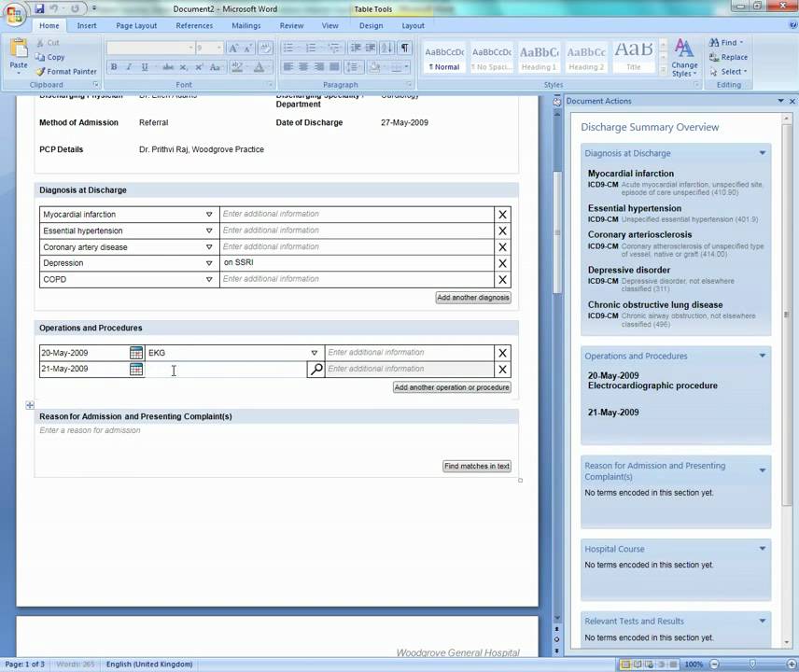Click the Clear Formatting icon

[x=265, y=49]
